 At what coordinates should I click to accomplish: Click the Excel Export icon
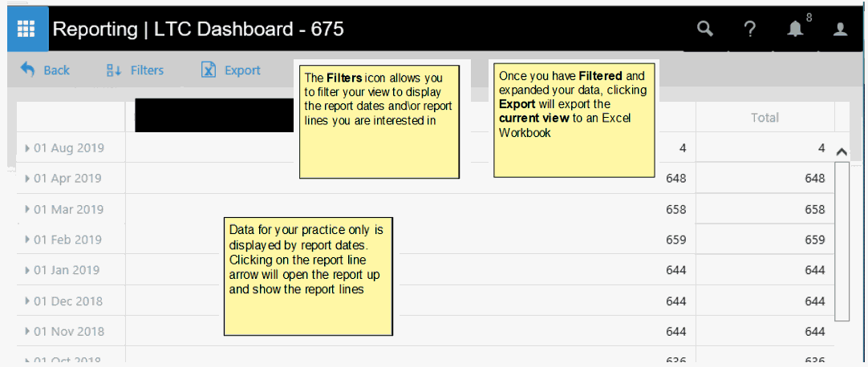tap(209, 71)
